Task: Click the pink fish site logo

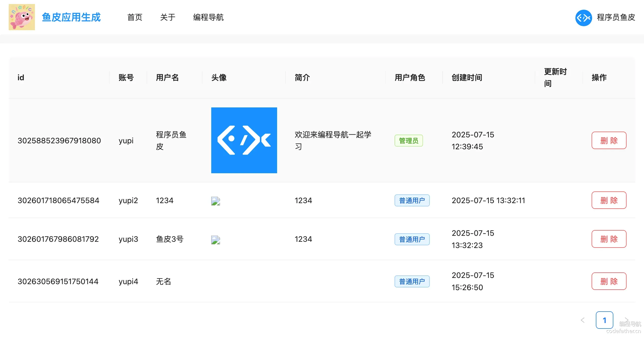Action: pos(22,17)
